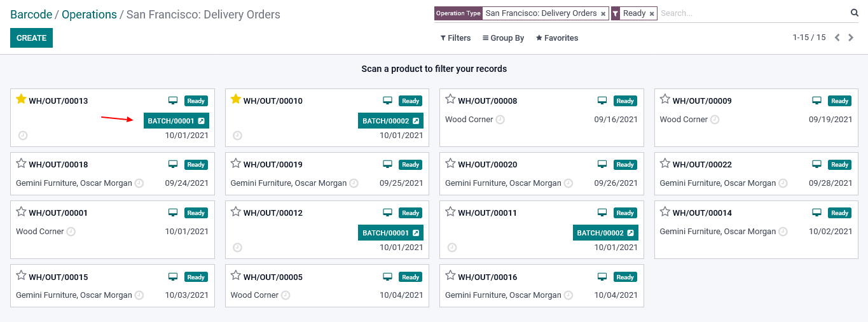Open activity clock on WH/OUT/00005
The width and height of the screenshot is (868, 322).
pos(286,295)
